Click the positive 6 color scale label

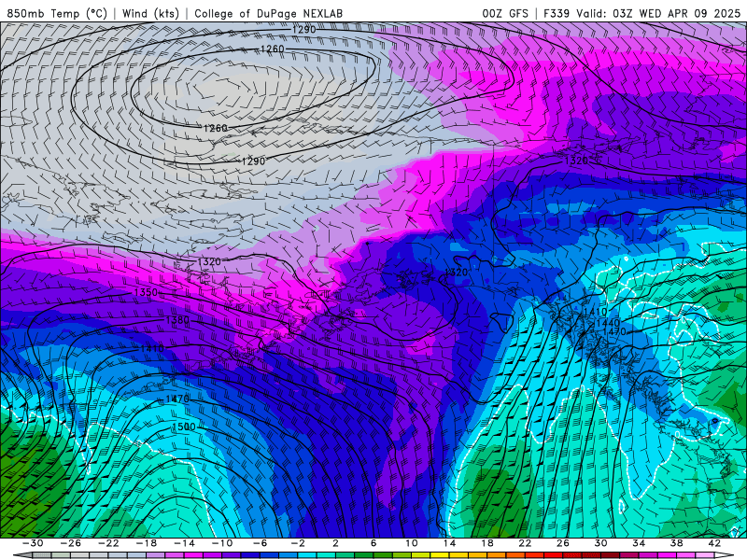click(373, 543)
